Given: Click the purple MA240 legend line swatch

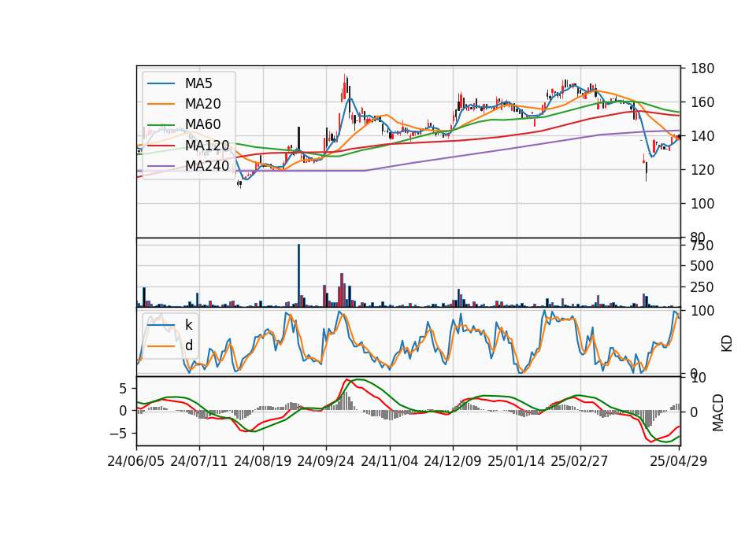Looking at the screenshot, I should coord(161,166).
